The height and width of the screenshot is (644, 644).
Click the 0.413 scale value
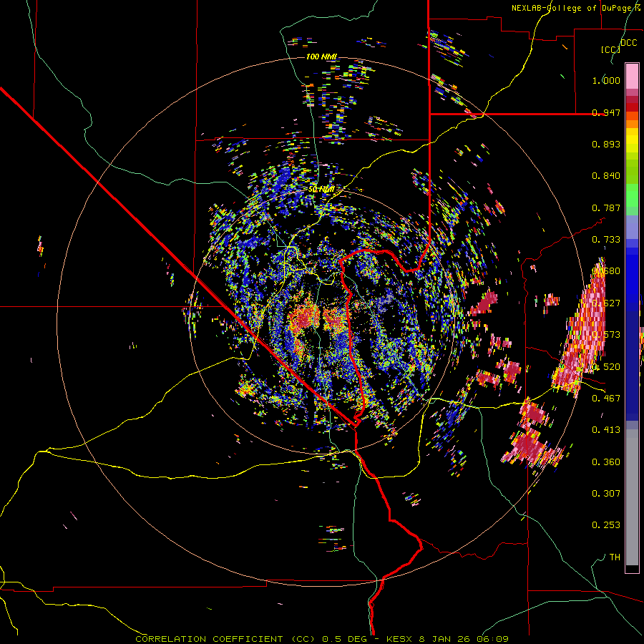[x=606, y=430]
